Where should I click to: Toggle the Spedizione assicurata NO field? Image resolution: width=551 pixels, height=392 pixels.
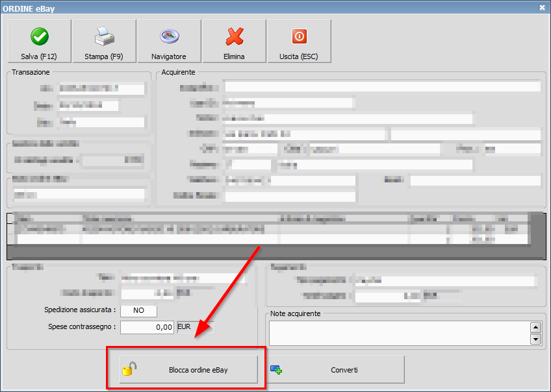139,311
